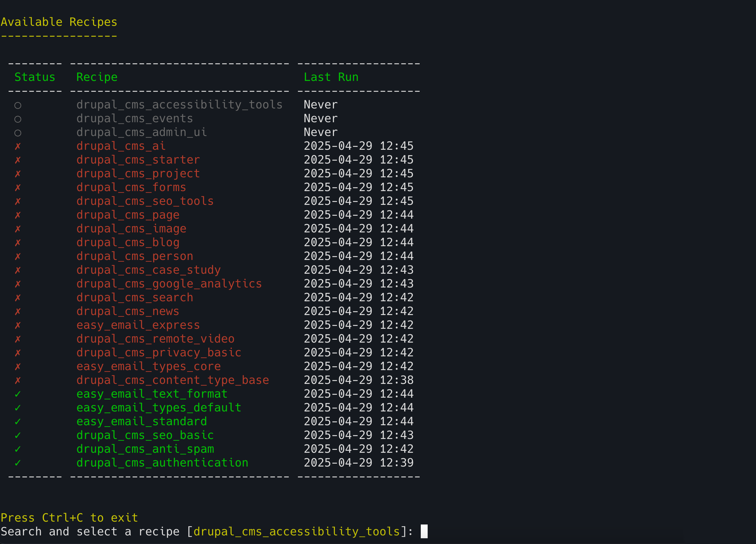Click green checkmark beside easy_email_text_format
The height and width of the screenshot is (544, 756).
tap(18, 394)
